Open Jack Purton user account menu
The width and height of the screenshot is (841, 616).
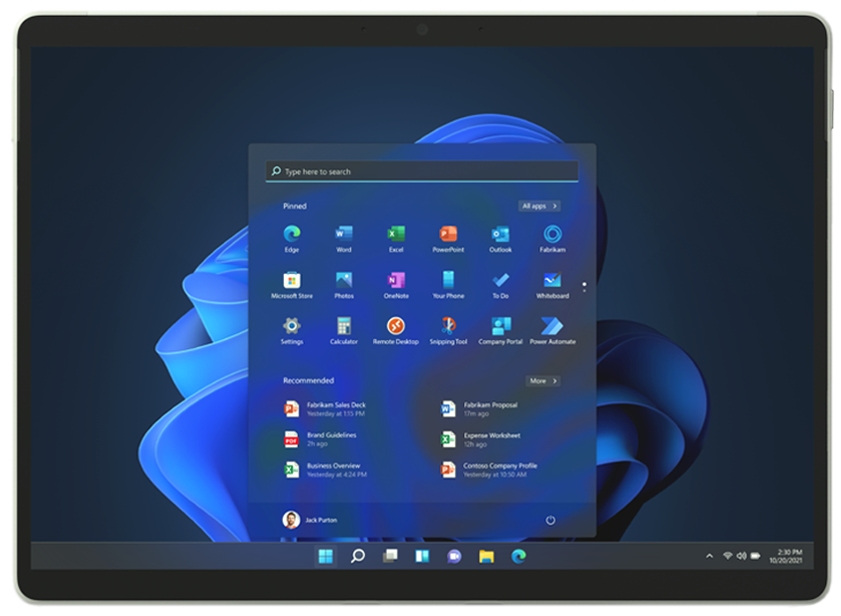coord(310,520)
